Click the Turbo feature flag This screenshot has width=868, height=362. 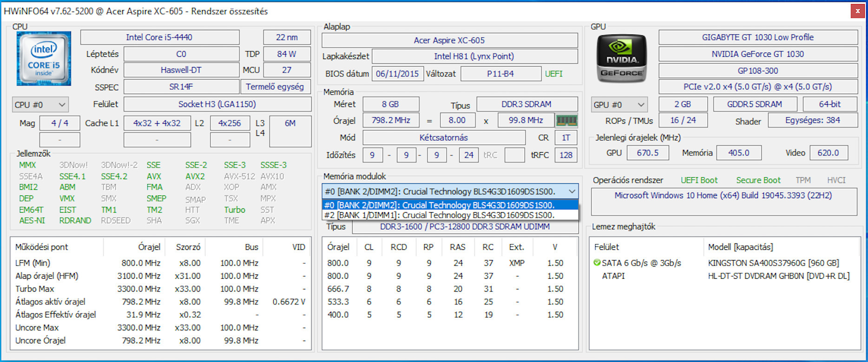point(235,210)
